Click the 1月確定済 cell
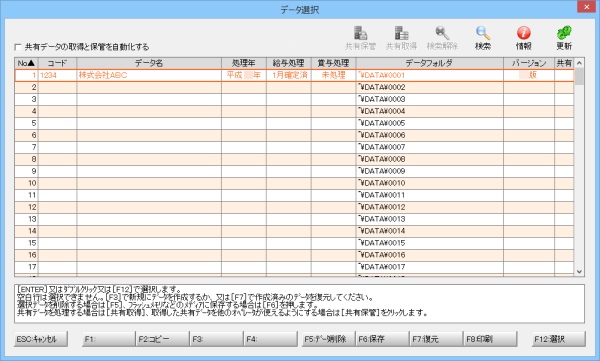Viewport: 600px width, 361px height. click(289, 75)
